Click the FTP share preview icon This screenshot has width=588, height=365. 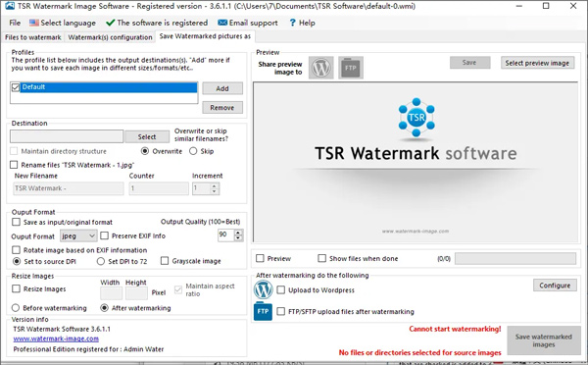351,68
